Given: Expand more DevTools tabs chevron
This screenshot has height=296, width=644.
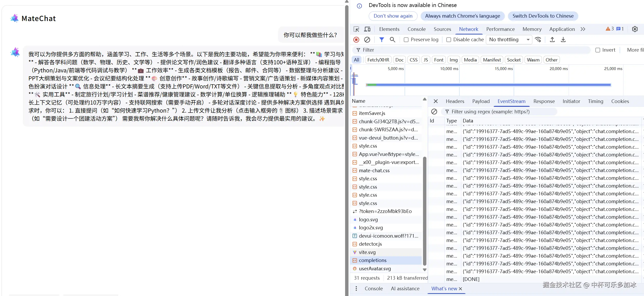Looking at the screenshot, I should pyautogui.click(x=583, y=29).
